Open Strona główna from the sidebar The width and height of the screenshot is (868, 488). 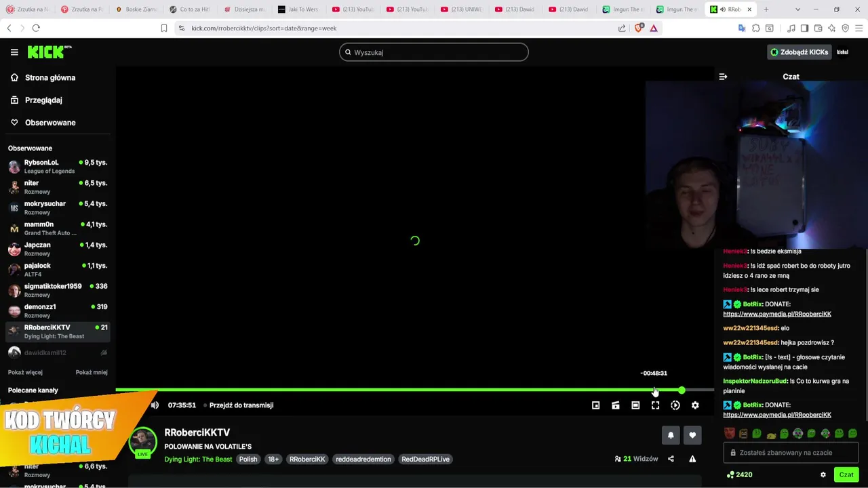click(x=43, y=78)
